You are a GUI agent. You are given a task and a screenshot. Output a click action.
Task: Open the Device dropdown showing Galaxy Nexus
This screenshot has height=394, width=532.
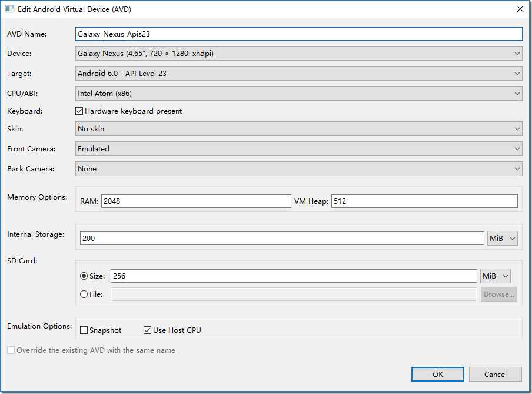click(x=298, y=54)
